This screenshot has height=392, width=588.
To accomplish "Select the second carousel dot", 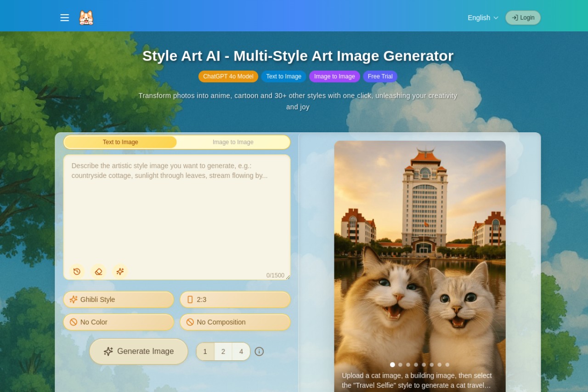I will tap(400, 365).
